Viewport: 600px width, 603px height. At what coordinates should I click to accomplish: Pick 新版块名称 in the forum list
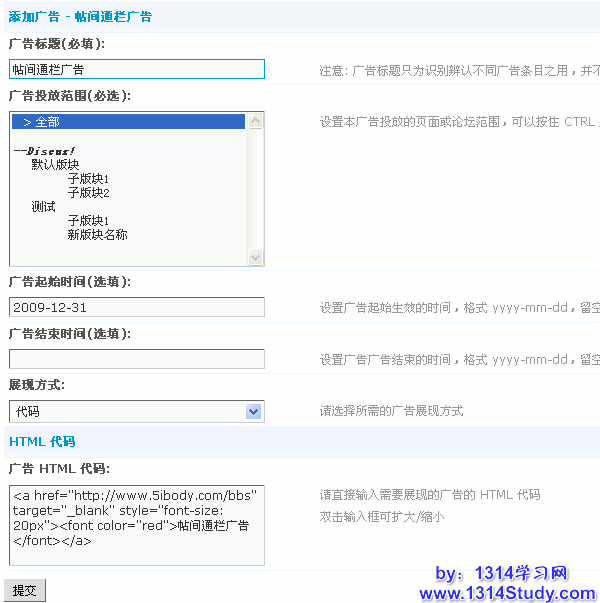pos(97,235)
